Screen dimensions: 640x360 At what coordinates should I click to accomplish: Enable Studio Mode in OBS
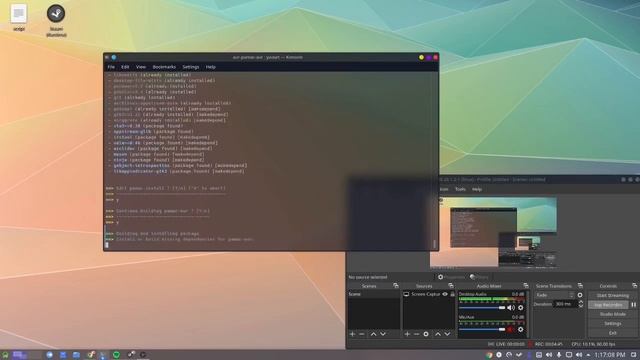[x=612, y=314]
